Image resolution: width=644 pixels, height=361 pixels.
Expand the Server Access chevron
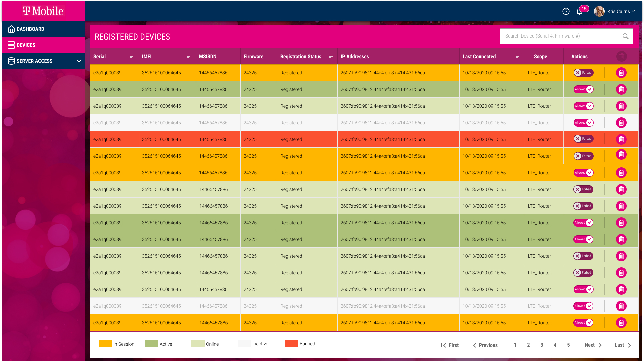pyautogui.click(x=79, y=61)
